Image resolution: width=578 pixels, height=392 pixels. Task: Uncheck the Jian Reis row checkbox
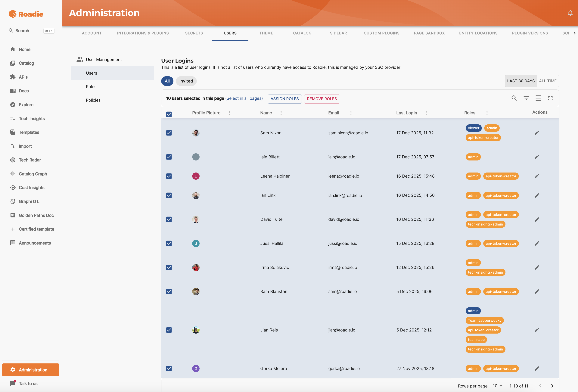coord(169,330)
